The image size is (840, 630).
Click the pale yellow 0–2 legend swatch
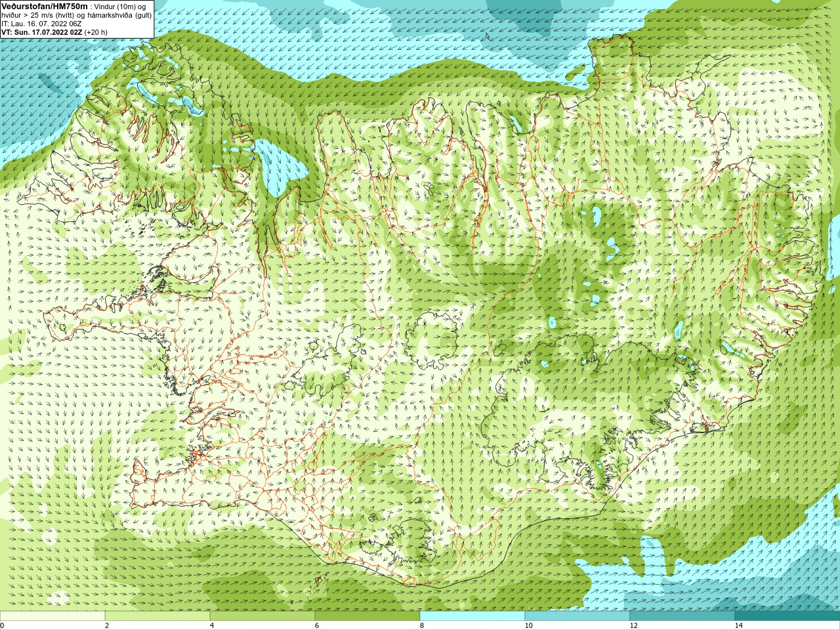tap(52, 616)
